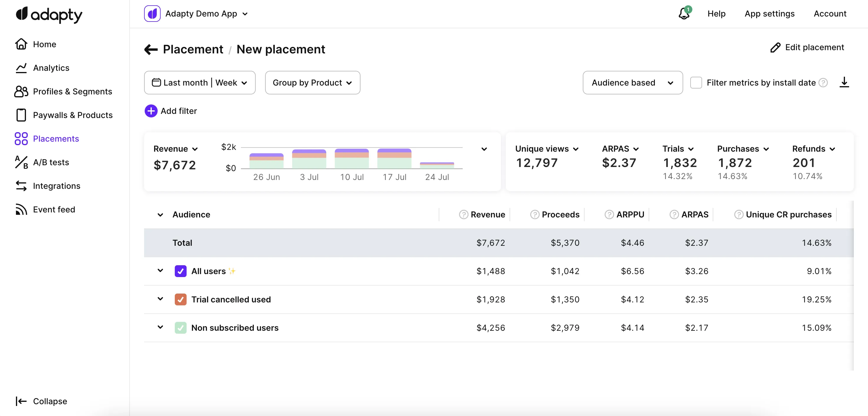This screenshot has height=416, width=868.
Task: Go to Paywalls & Products in sidebar
Action: tap(72, 115)
